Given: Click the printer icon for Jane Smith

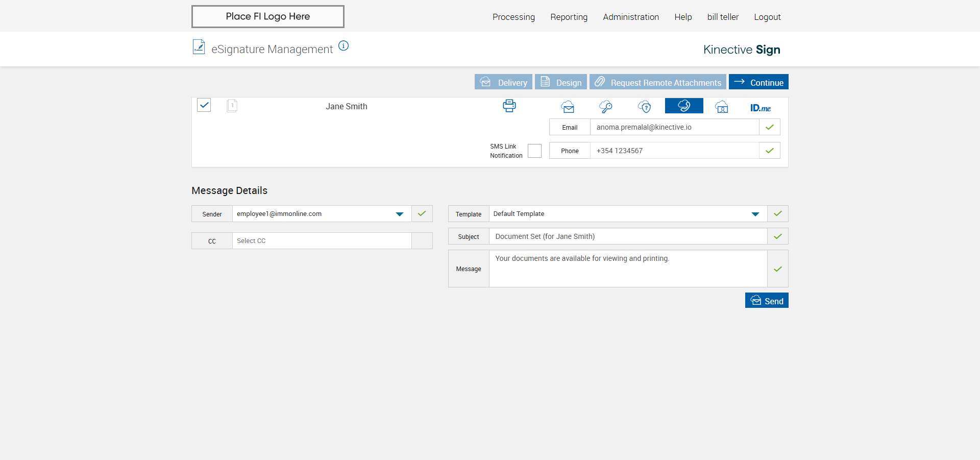Looking at the screenshot, I should coord(509,106).
